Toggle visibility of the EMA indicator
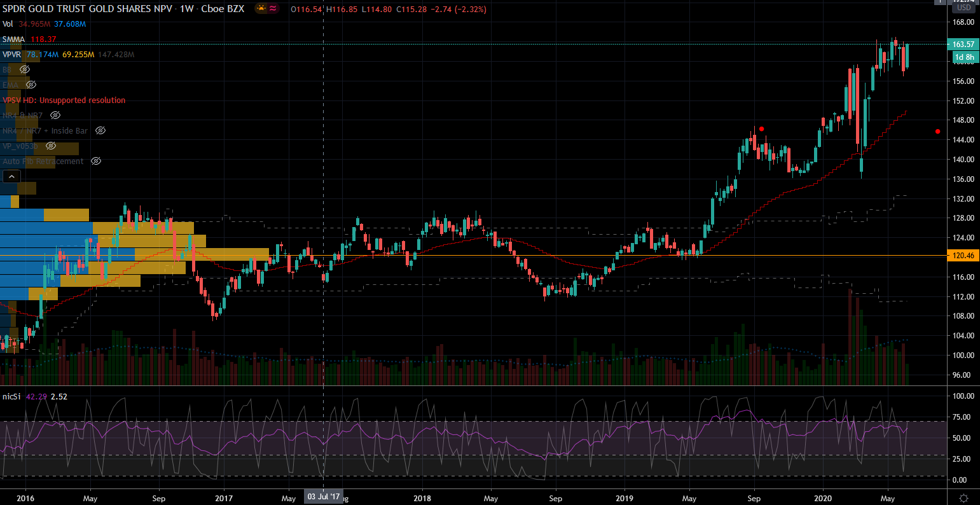This screenshot has width=980, height=505. (x=31, y=85)
